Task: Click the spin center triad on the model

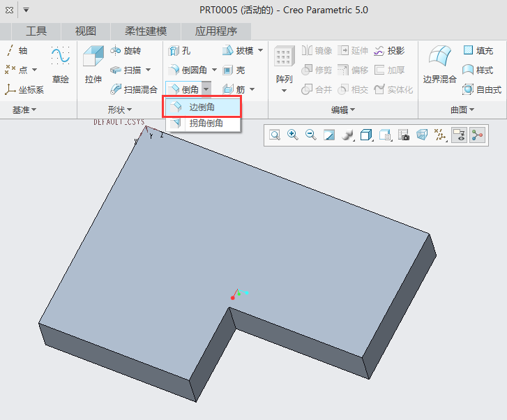Action: (239, 294)
